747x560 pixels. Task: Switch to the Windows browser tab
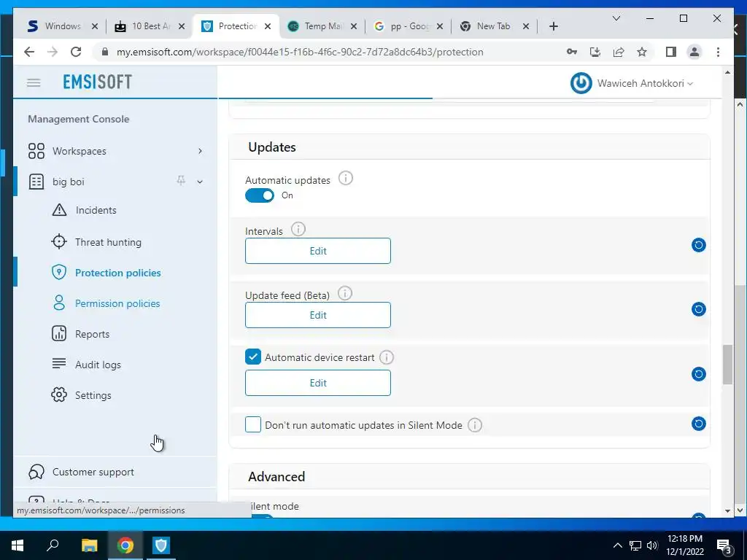click(x=62, y=26)
